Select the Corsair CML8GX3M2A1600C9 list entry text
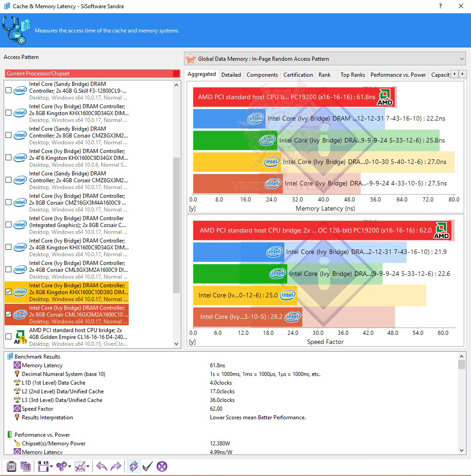The height and width of the screenshot is (476, 471). [78, 270]
